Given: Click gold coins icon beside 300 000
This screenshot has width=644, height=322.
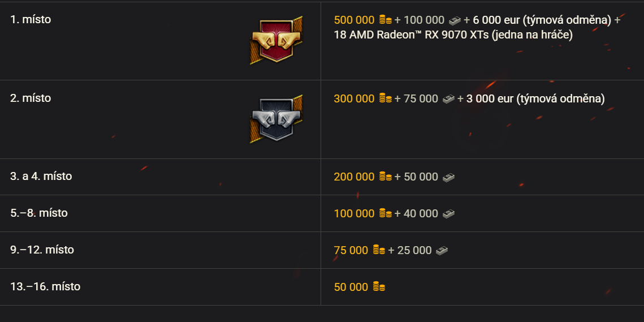Looking at the screenshot, I should [x=386, y=99].
